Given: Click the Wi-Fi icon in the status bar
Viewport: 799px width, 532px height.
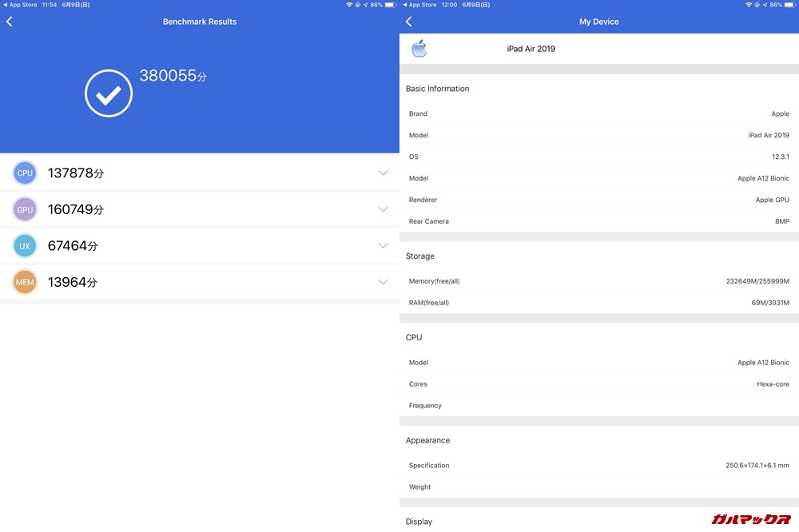Looking at the screenshot, I should tap(348, 4).
